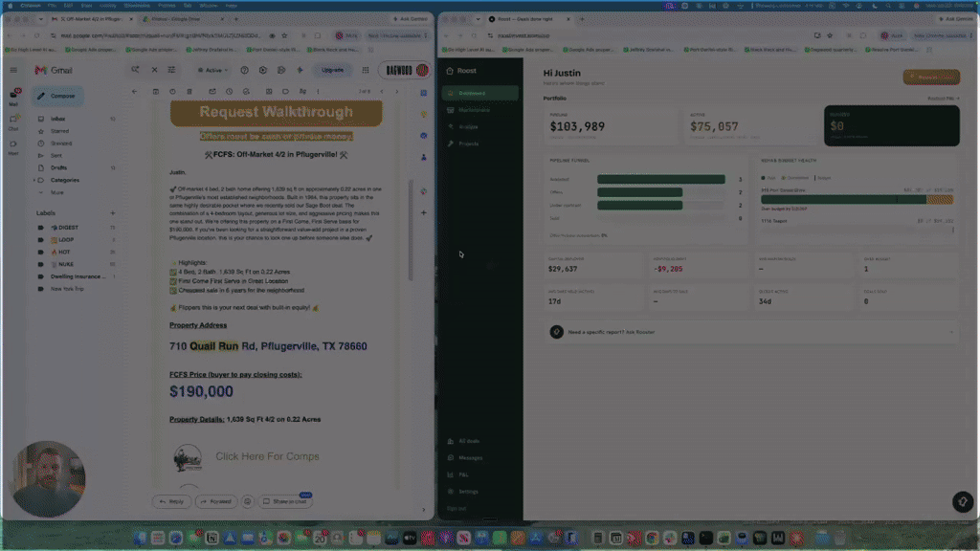This screenshot has height=551, width=980.
Task: Open Google Calendar side panel icon
Action: [424, 93]
